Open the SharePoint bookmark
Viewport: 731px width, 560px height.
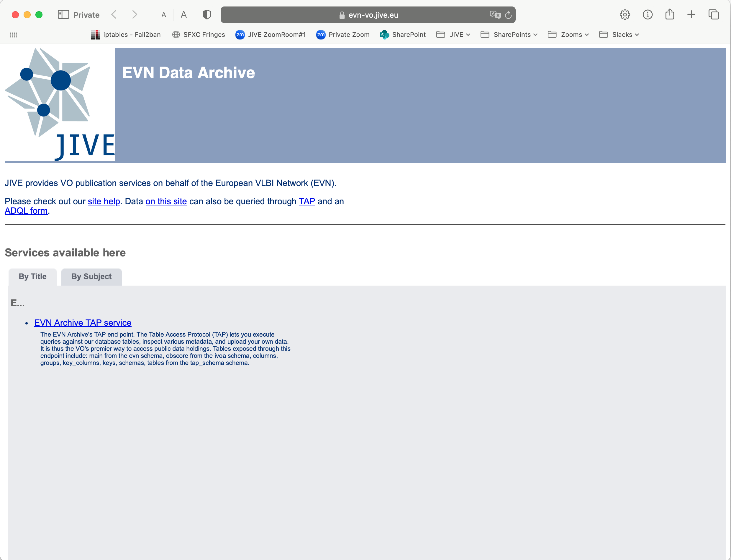402,35
